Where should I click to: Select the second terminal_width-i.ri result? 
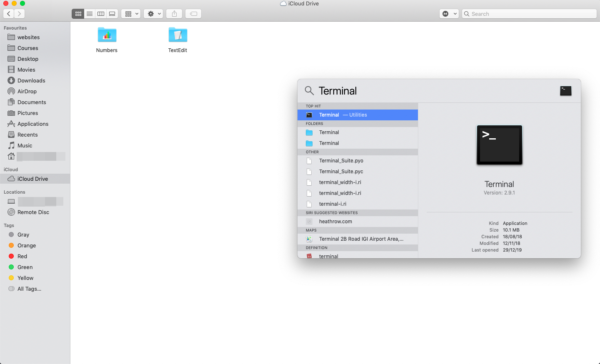click(357, 193)
